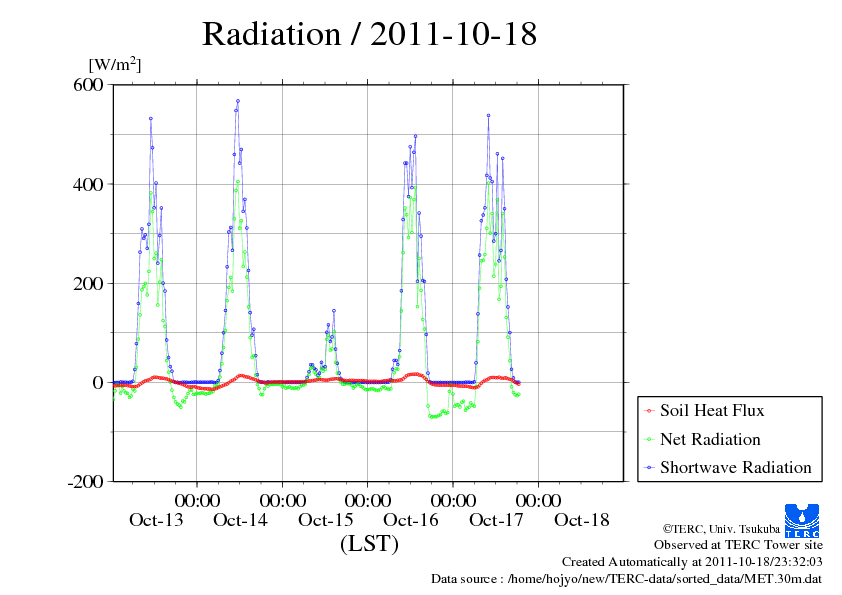The image size is (842, 595).
Task: Click the 600 y-axis tick label
Action: (x=88, y=85)
